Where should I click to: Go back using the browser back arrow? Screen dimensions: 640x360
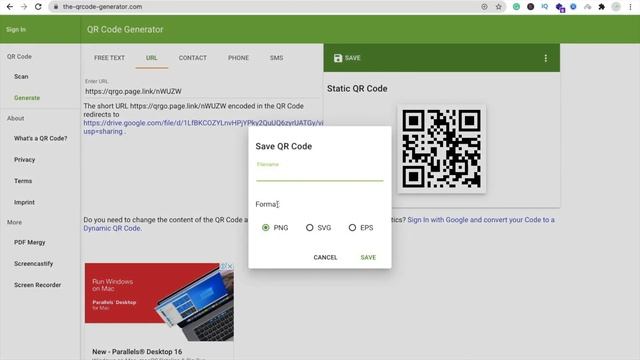10,7
